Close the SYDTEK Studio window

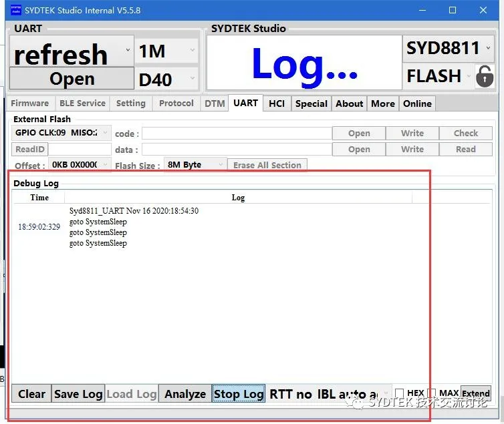[483, 10]
